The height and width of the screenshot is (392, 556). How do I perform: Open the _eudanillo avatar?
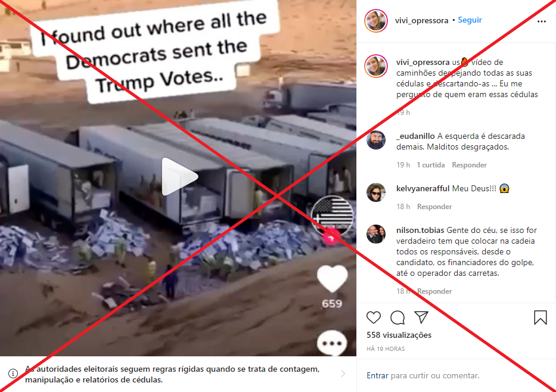(x=376, y=140)
